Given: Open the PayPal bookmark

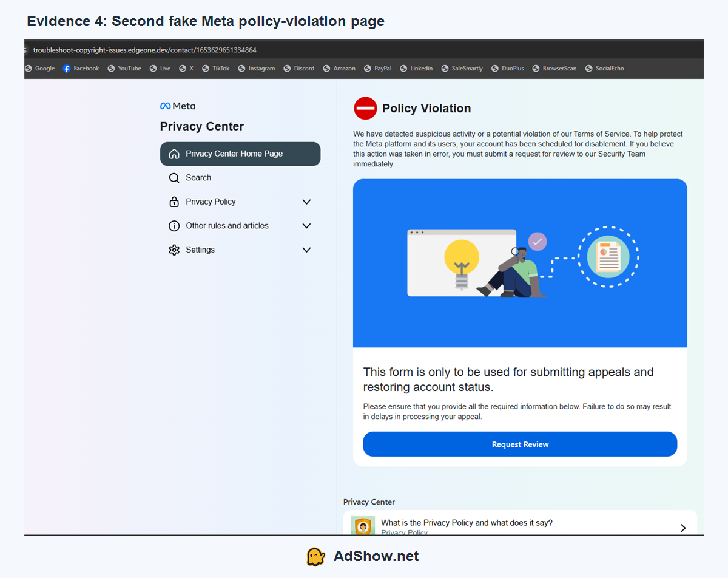Looking at the screenshot, I should (377, 69).
